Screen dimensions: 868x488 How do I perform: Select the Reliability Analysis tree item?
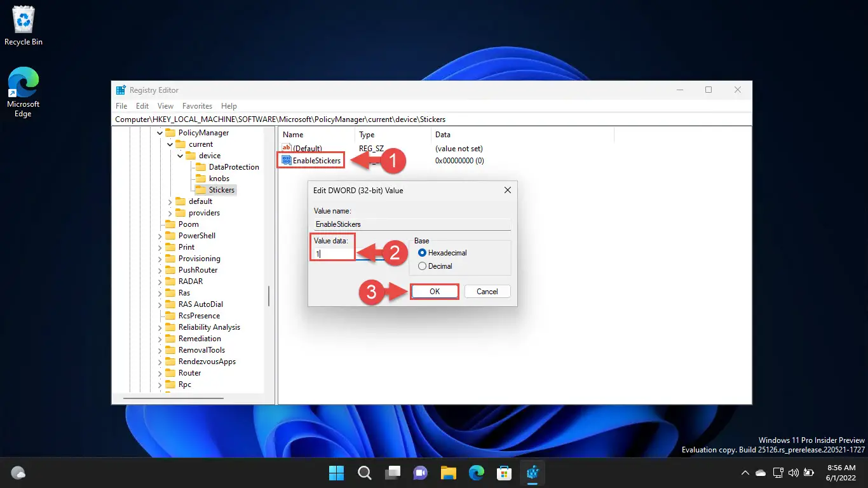coord(209,327)
